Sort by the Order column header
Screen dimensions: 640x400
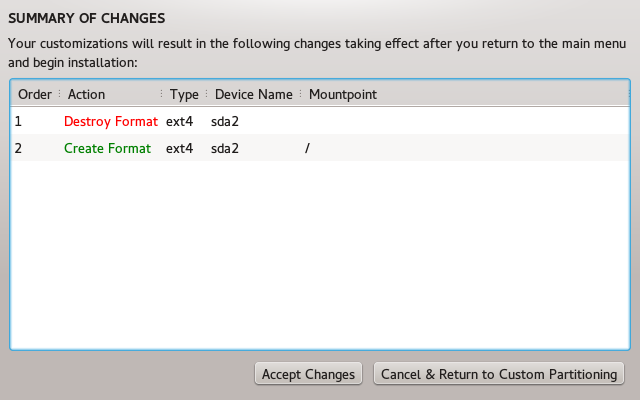tap(35, 95)
